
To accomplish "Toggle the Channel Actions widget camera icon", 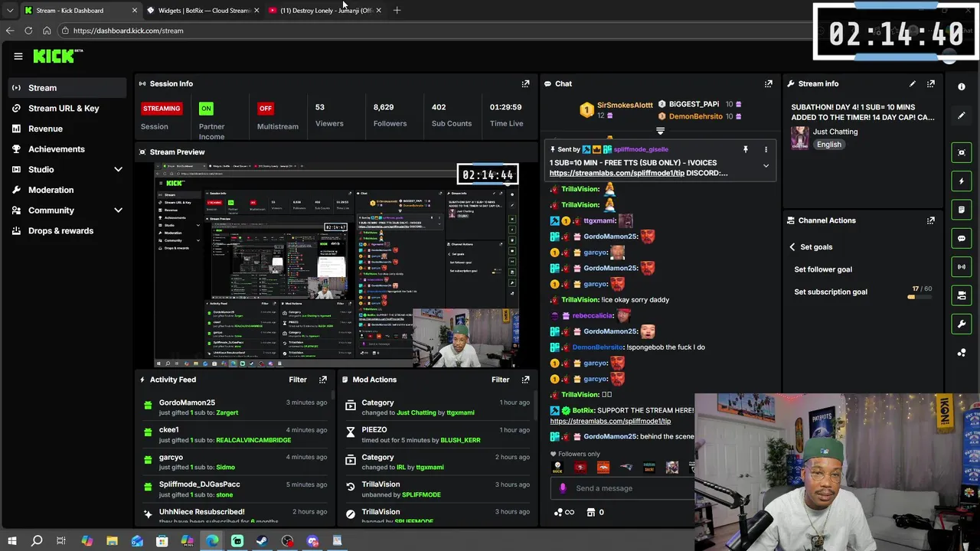I will [962, 295].
